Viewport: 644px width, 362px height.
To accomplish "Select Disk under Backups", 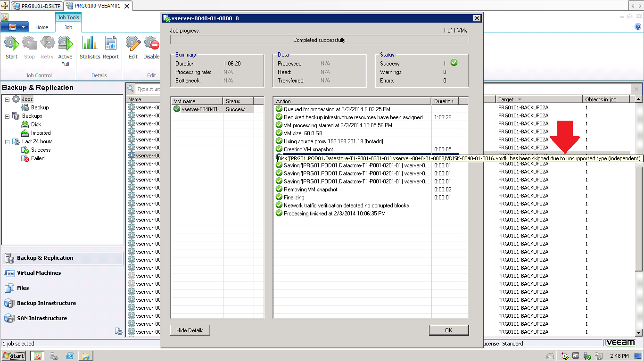I will click(x=36, y=124).
